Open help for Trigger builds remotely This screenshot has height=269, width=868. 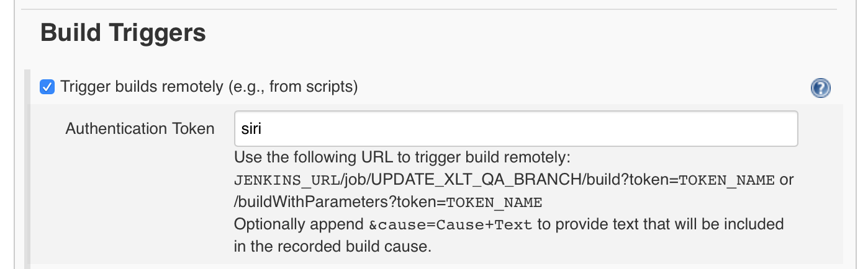[820, 88]
